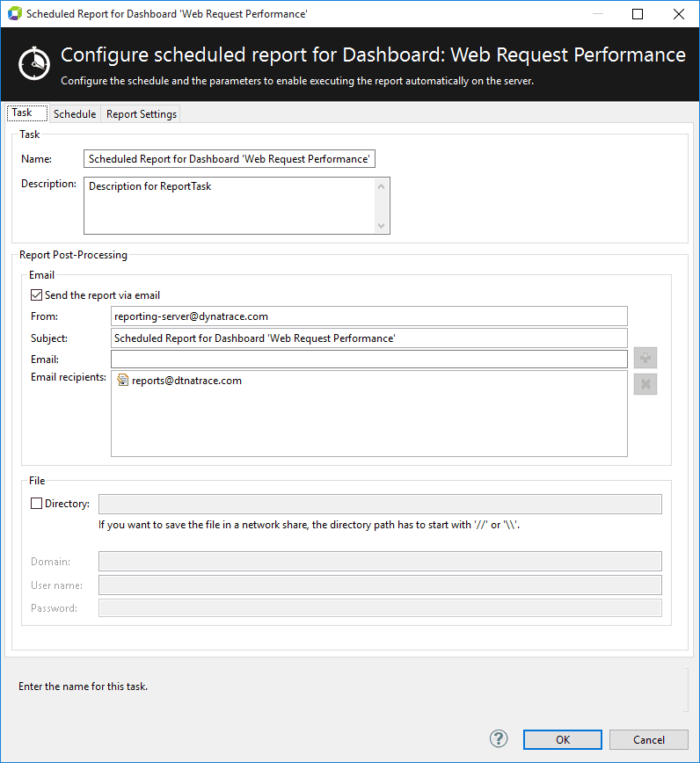This screenshot has height=763, width=700.
Task: Confirm with the OK button
Action: [x=563, y=739]
